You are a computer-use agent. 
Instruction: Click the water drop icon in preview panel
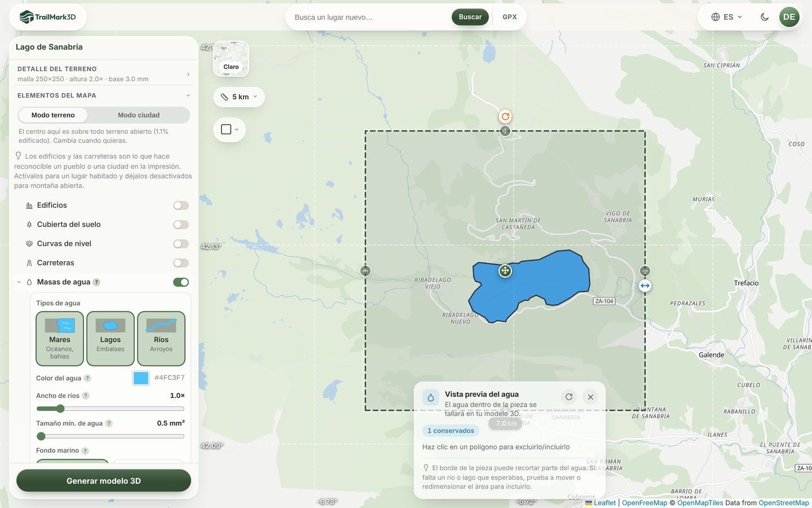(431, 397)
